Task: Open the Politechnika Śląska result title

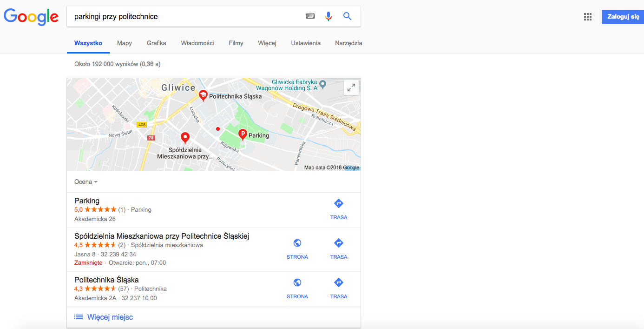Action: coord(106,280)
